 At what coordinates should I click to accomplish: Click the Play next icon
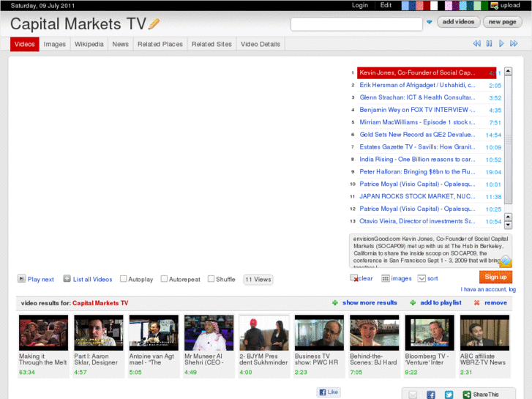[x=21, y=279]
